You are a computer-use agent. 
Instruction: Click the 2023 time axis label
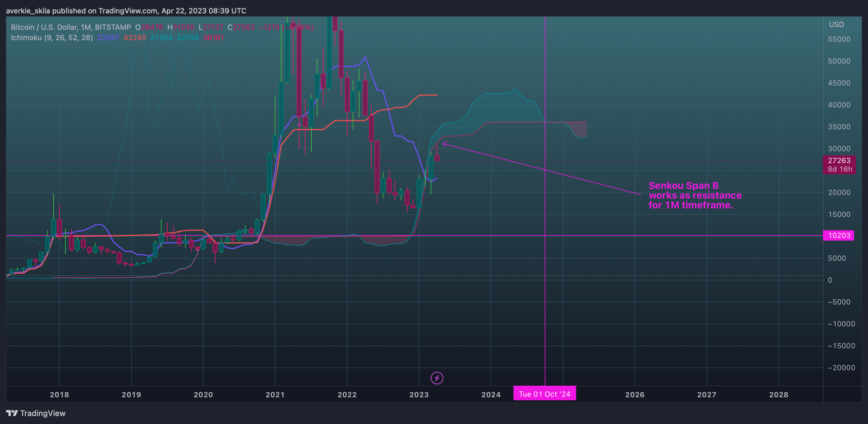419,395
